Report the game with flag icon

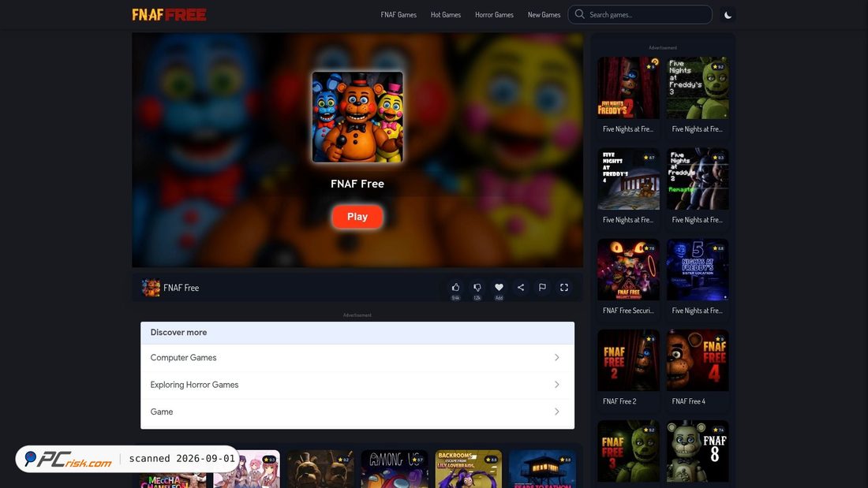(x=543, y=287)
